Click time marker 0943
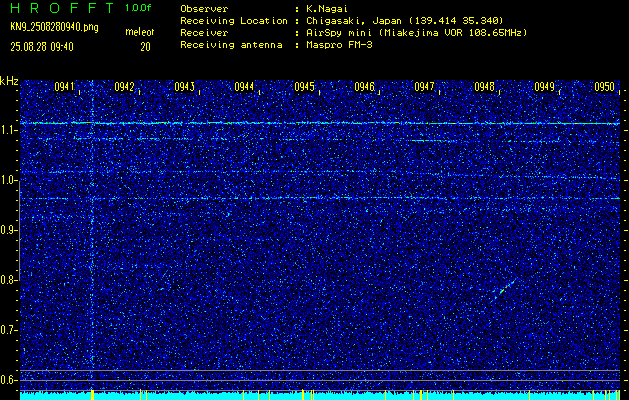Viewport: 629px width, 400px height. click(185, 87)
